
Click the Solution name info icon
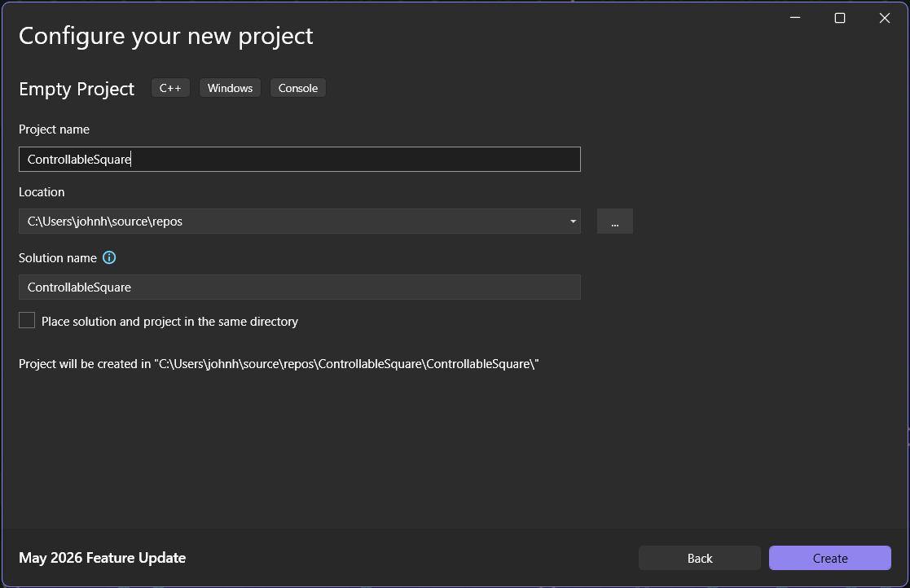109,257
